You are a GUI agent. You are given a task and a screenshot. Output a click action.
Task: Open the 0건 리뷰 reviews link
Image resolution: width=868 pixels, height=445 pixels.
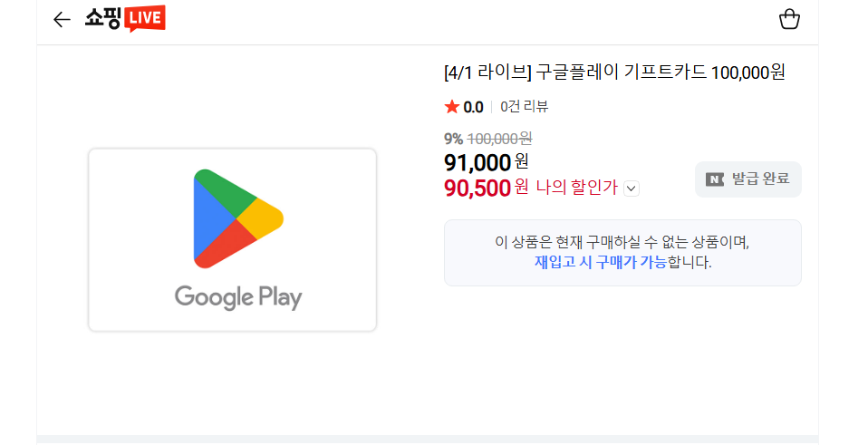click(x=525, y=107)
